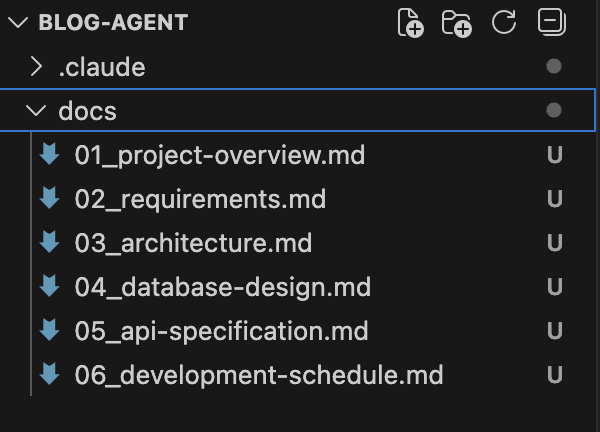Refresh the Explorer file tree
Viewport: 600px width, 432px height.
pos(505,22)
